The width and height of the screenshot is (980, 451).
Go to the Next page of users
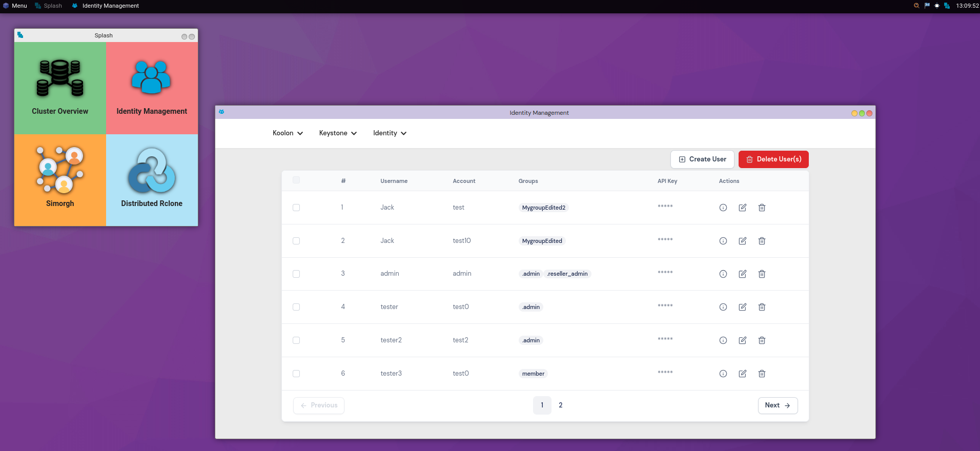[x=778, y=405]
